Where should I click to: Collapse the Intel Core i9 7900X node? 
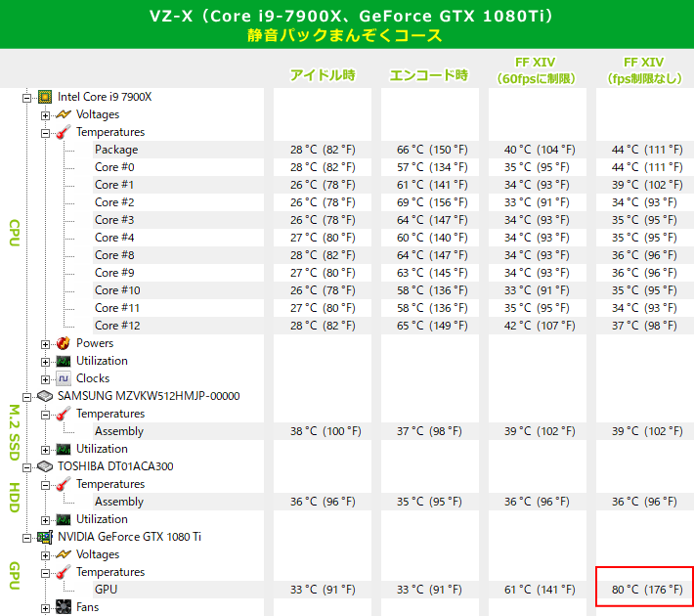[26, 98]
